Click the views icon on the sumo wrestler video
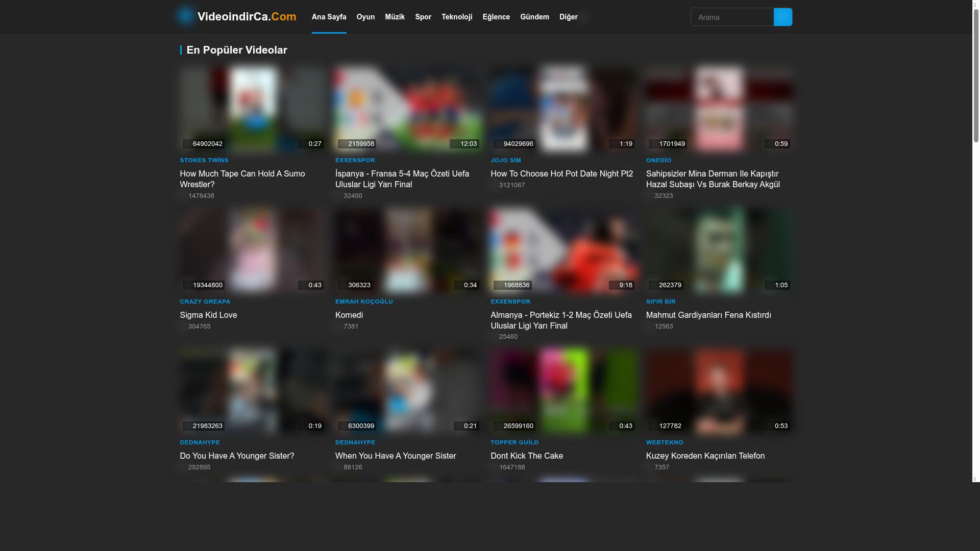Viewport: 980px width, 551px height. 183,195
